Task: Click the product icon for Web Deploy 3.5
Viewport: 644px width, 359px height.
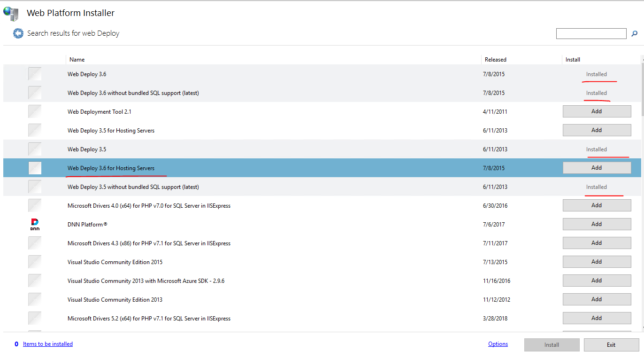Action: pyautogui.click(x=35, y=149)
